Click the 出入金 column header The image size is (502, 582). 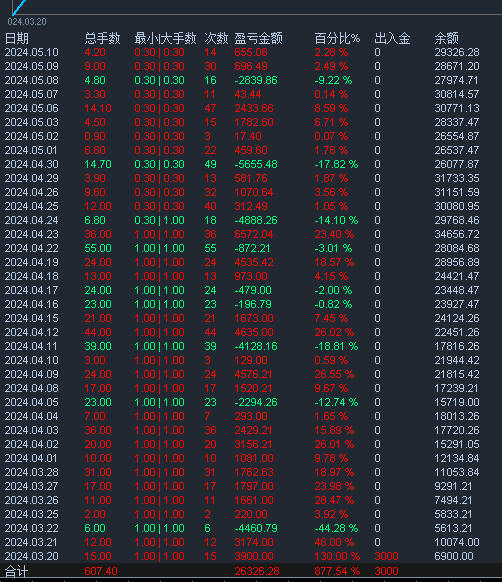point(392,38)
